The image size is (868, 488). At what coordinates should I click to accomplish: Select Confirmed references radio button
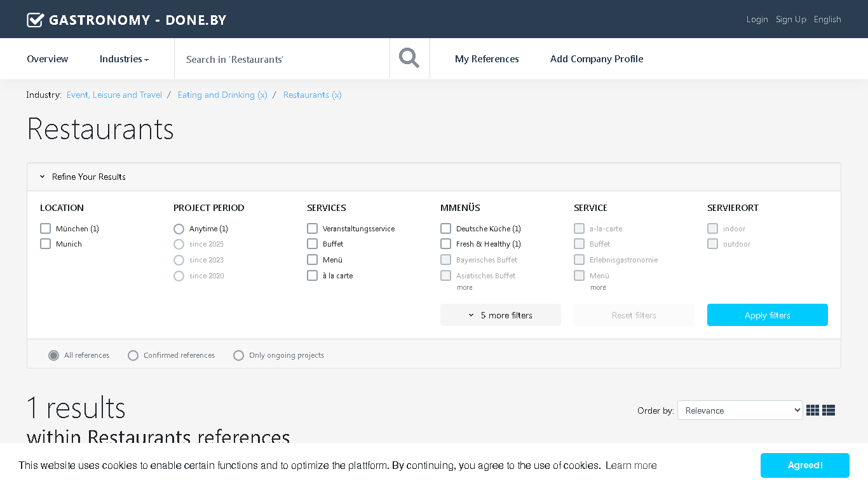[x=133, y=355]
